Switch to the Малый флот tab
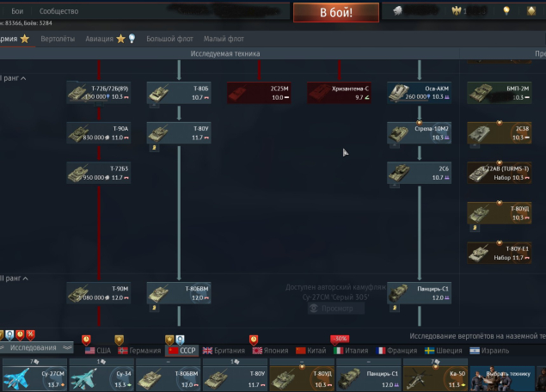The height and width of the screenshot is (392, 546). pos(224,39)
